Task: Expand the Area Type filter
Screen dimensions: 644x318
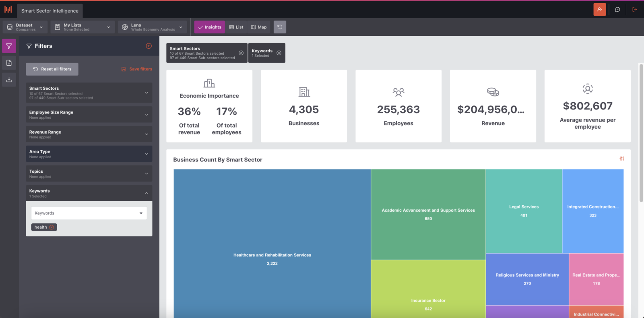Action: coord(89,154)
